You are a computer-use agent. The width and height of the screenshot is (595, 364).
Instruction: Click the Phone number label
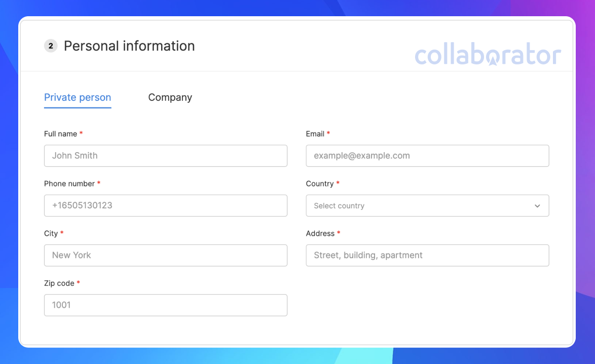(x=69, y=184)
